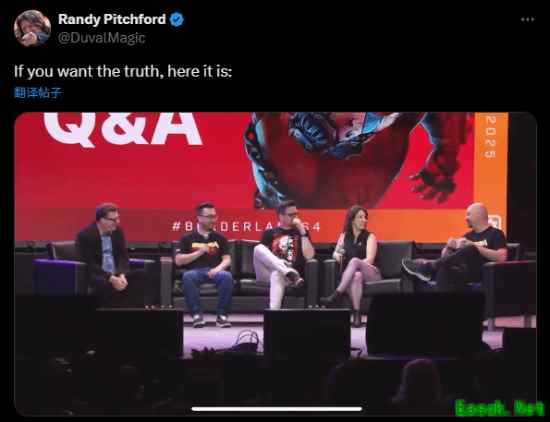Screen dimensions: 550x422
Task: Click the social icon on orange strip
Action: 496,222
